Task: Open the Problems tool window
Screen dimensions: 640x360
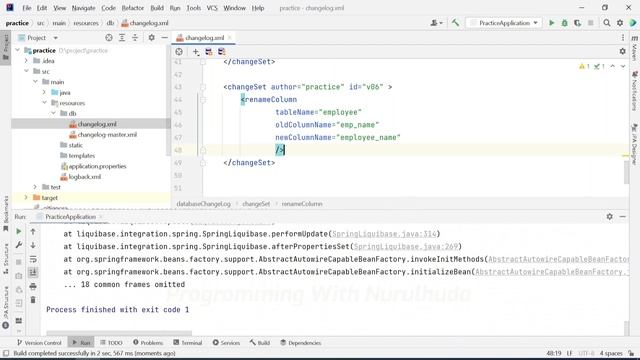Action: tap(148, 343)
